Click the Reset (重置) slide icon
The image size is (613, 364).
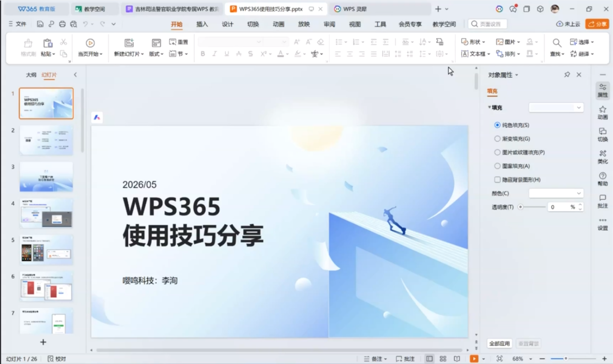179,42
